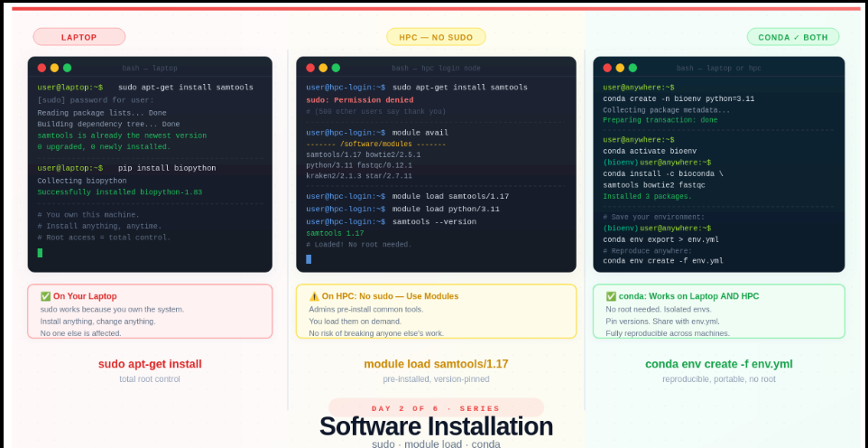Select the "CONDA ✓ BOTH" pill label
The width and height of the screenshot is (868, 448).
792,37
